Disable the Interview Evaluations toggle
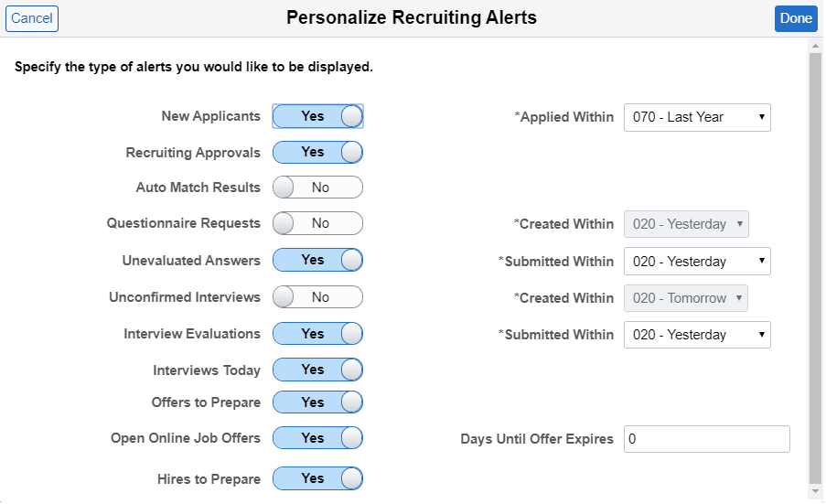826x504 pixels. click(x=317, y=334)
